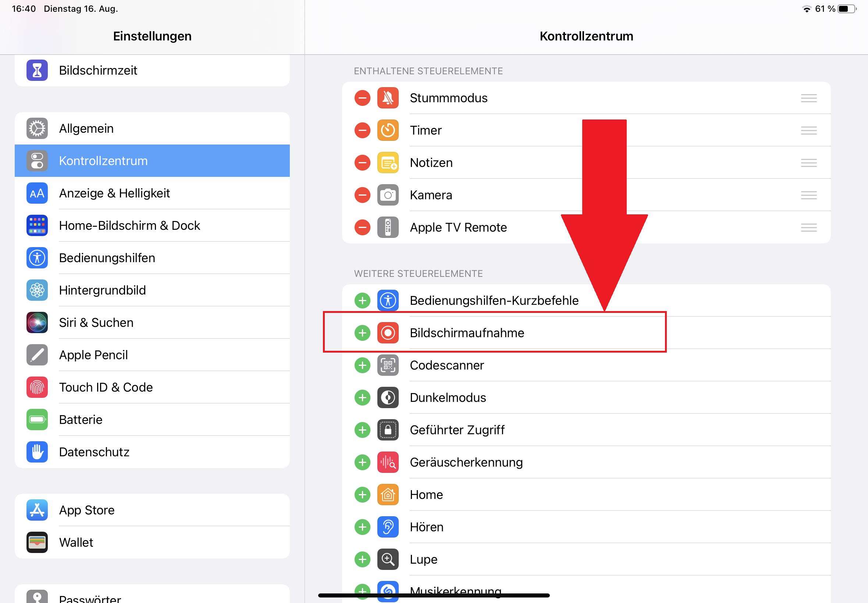The height and width of the screenshot is (603, 868).
Task: Tap the Geführter Zugriff lock icon
Action: pyautogui.click(x=388, y=430)
